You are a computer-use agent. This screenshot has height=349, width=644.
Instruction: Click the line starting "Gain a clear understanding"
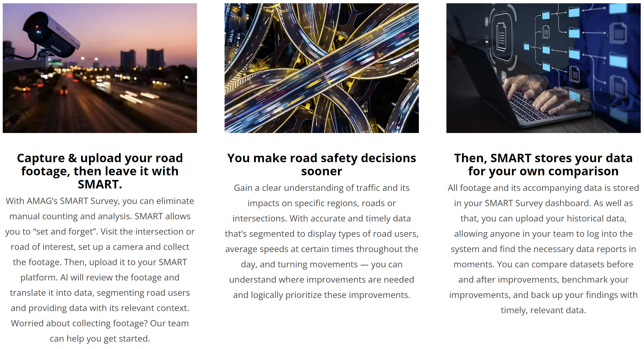(321, 188)
